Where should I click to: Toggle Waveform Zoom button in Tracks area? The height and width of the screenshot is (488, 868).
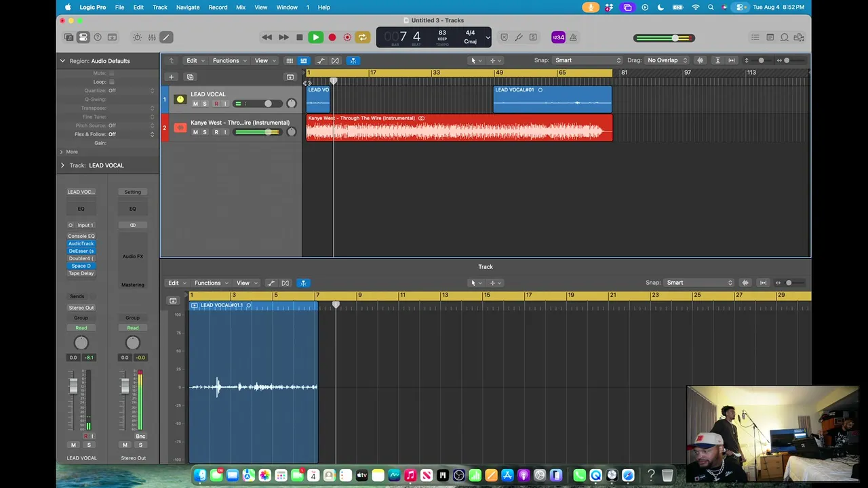701,60
